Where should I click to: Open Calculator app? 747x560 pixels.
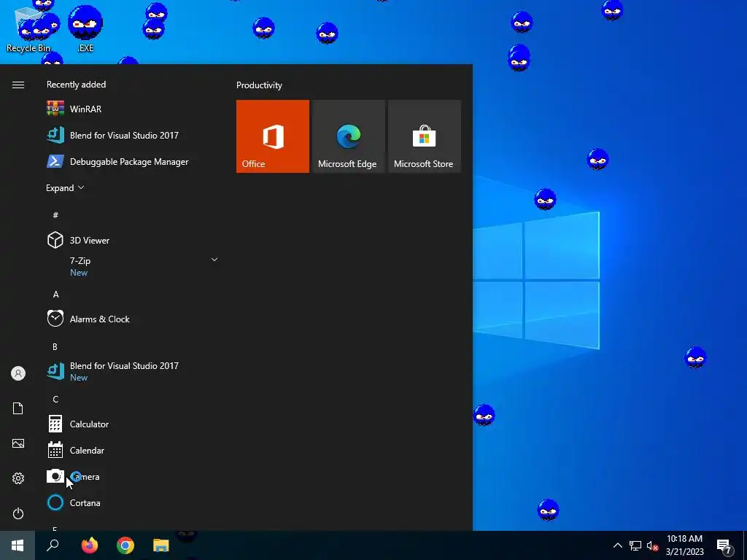pos(132,424)
